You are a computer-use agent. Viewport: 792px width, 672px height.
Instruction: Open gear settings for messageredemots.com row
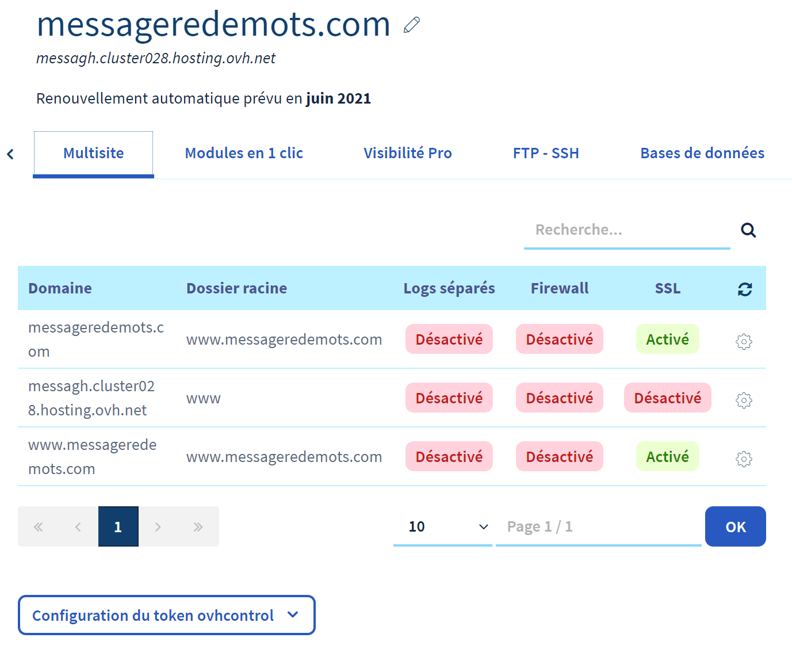coord(744,341)
